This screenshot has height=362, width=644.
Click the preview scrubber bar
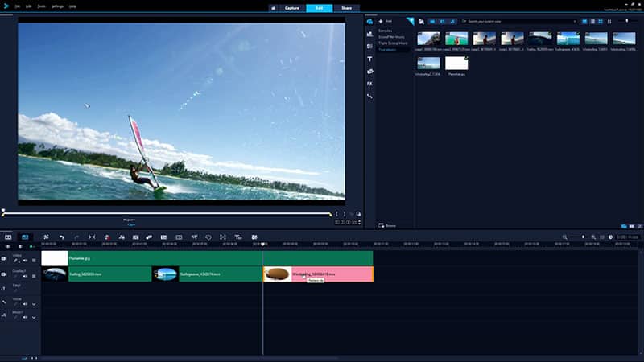click(167, 214)
